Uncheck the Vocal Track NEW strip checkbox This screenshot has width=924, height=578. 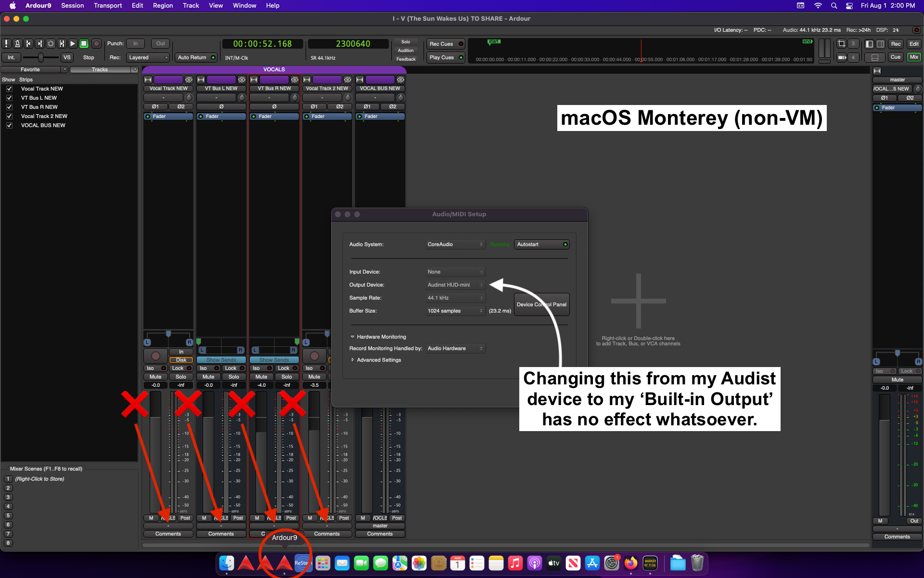coord(9,89)
